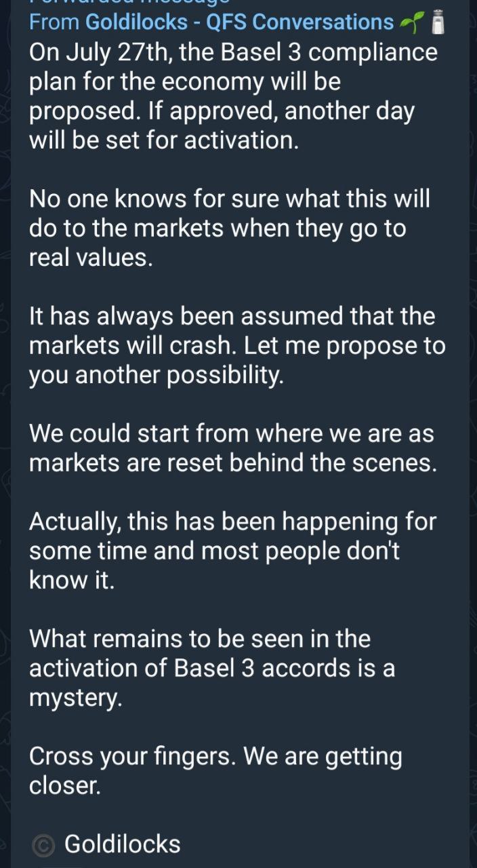Click the word From in the forward header
477x868 pixels.
(x=55, y=22)
